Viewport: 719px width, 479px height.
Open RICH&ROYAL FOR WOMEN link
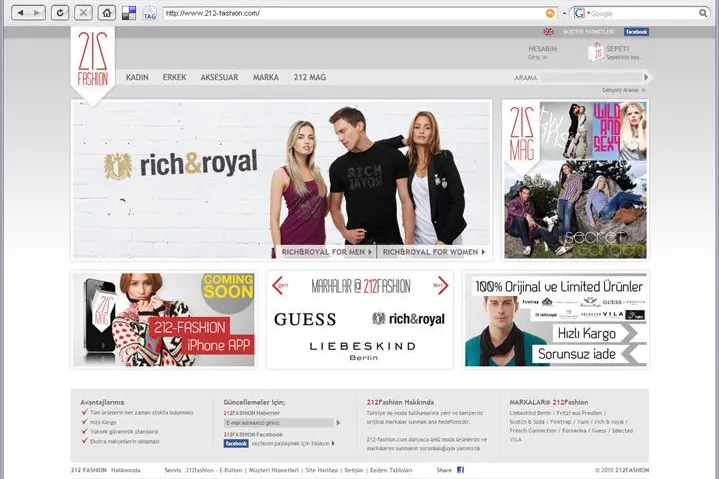coord(434,252)
